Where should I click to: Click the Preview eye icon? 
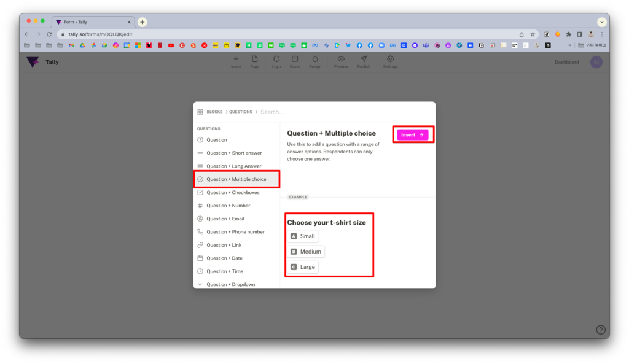(x=341, y=60)
